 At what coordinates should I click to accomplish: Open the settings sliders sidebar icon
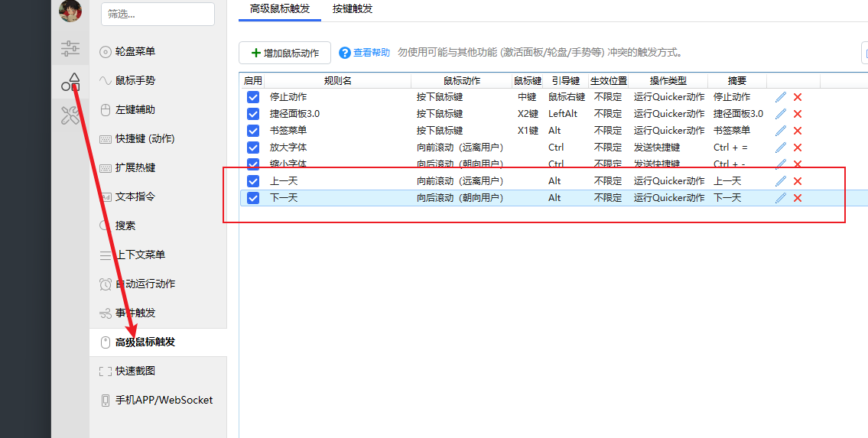(70, 49)
